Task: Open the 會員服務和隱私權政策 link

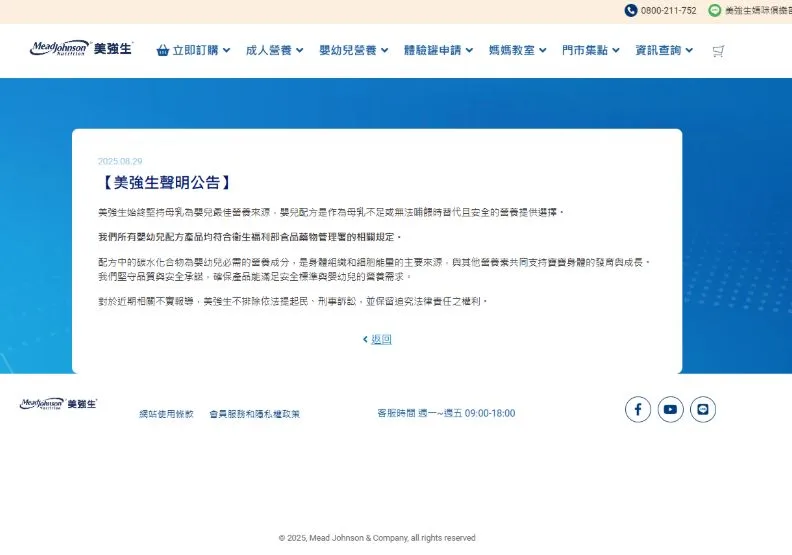Action: click(255, 414)
